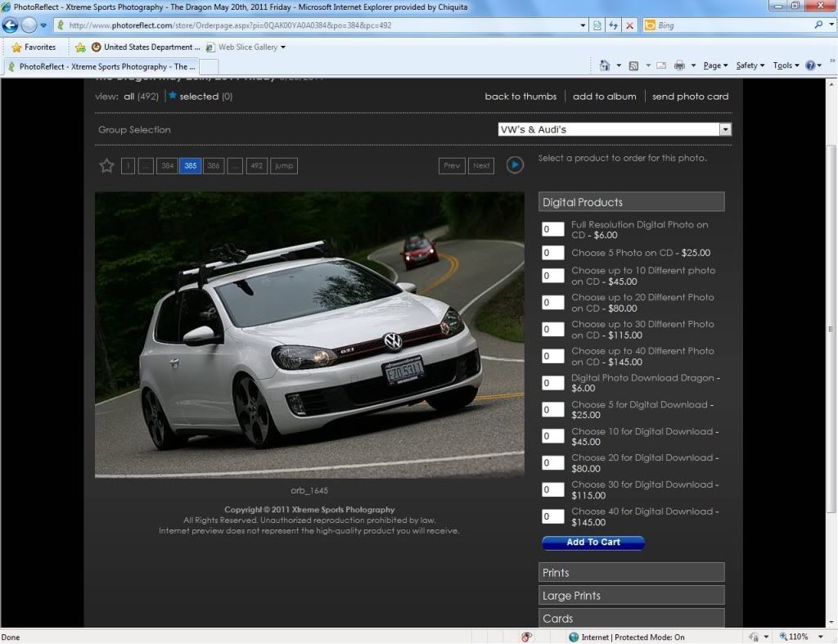This screenshot has height=644, width=838.
Task: Click Add to Favorites Bar icon
Action: 80,47
